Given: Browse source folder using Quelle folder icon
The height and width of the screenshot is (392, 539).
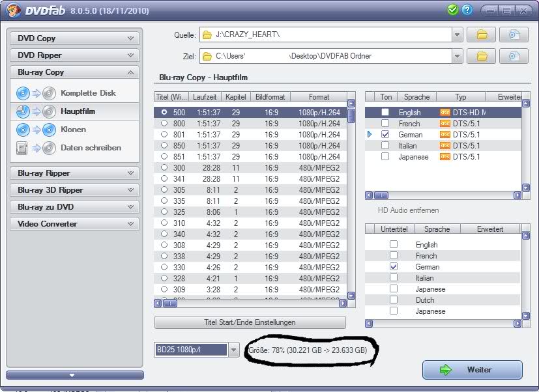Looking at the screenshot, I should click(x=482, y=35).
